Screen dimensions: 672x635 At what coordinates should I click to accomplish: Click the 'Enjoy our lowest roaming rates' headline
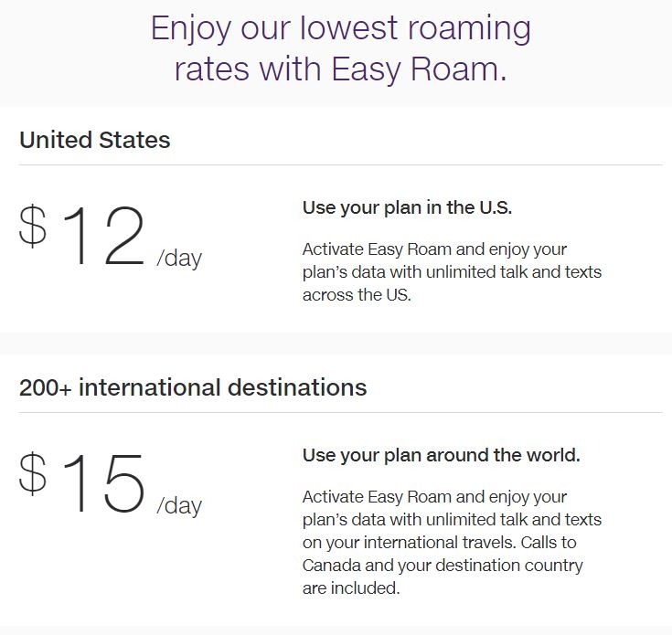(341, 48)
